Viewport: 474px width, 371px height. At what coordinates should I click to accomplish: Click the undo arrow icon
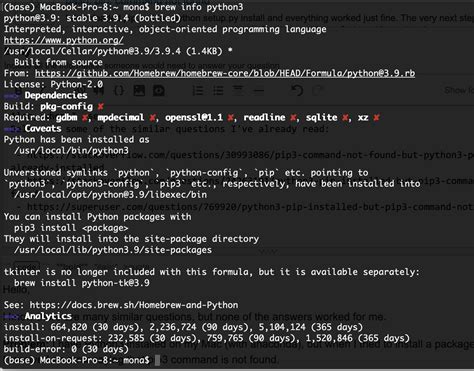[x=297, y=90]
